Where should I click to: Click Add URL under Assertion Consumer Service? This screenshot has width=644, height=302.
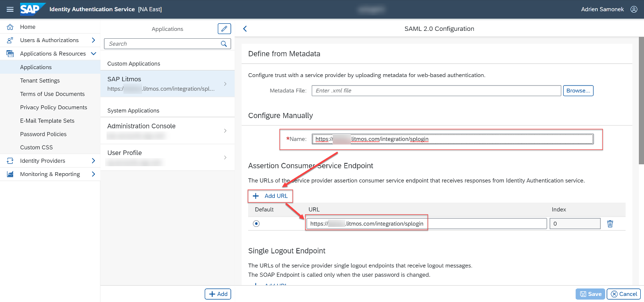271,196
